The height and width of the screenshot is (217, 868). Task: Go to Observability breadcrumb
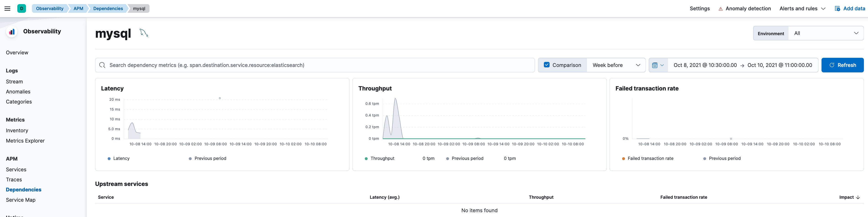click(x=50, y=8)
